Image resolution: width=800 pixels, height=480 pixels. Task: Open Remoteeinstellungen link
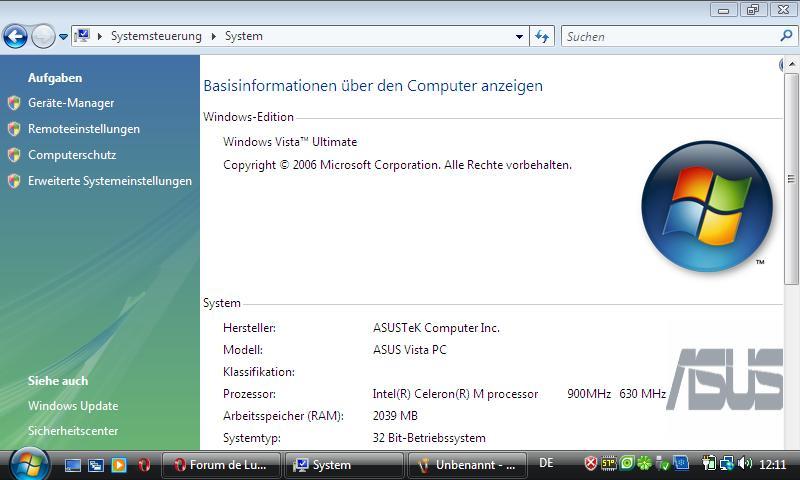[84, 129]
